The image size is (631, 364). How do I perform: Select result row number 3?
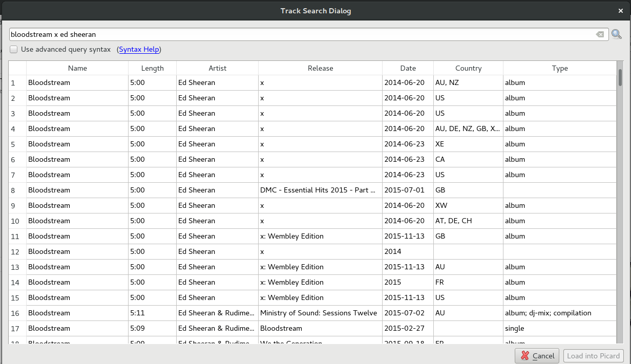point(312,113)
